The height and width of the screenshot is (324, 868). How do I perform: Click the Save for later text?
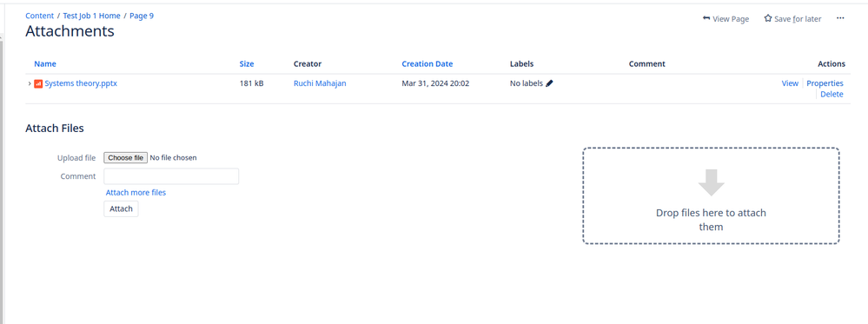798,19
